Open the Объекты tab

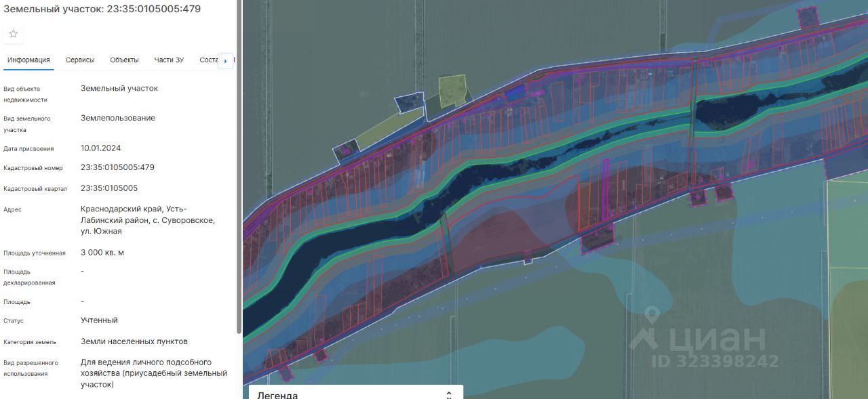[x=124, y=60]
